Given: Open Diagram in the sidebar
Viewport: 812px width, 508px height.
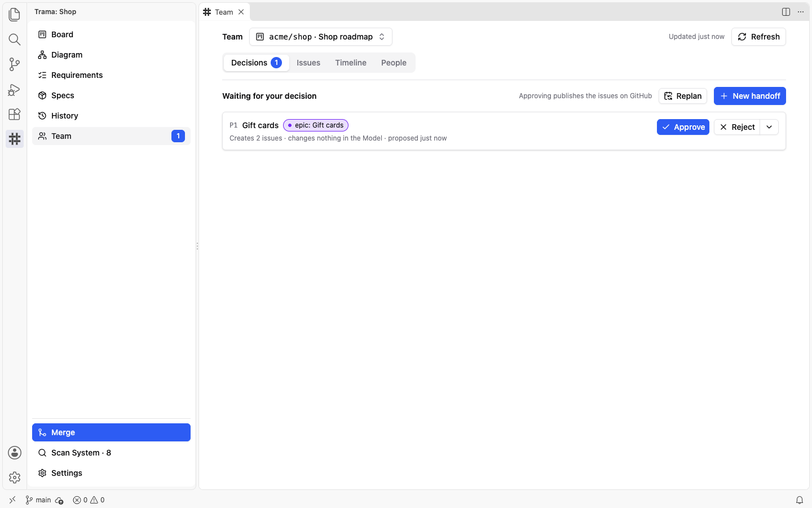Looking at the screenshot, I should [111, 55].
